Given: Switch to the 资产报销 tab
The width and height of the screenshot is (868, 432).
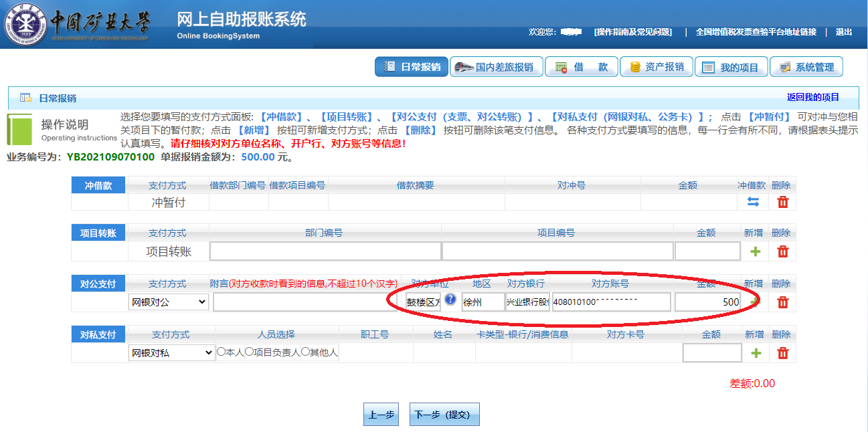Looking at the screenshot, I should click(656, 67).
